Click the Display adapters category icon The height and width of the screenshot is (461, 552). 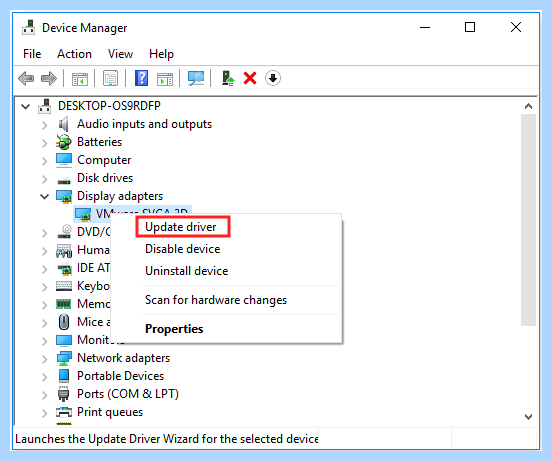click(x=64, y=196)
